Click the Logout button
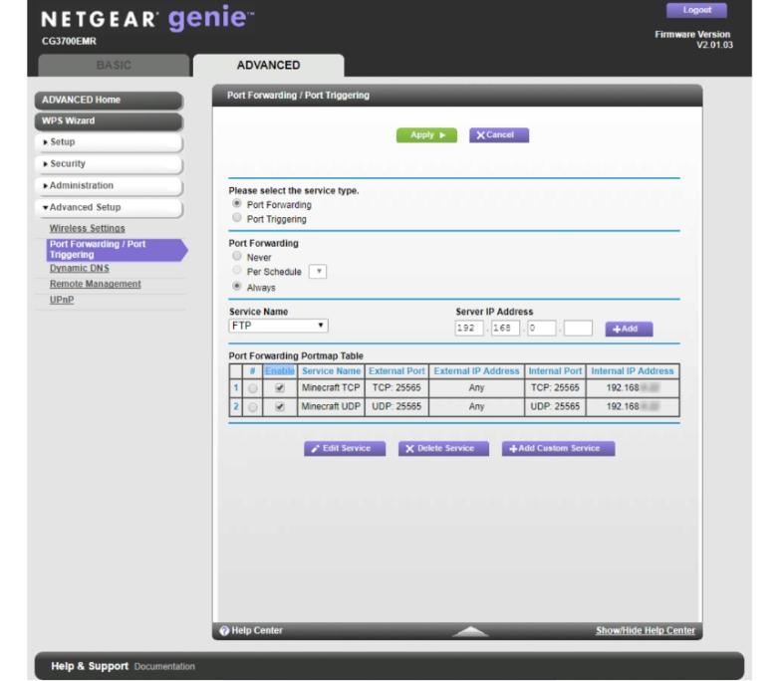 (696, 10)
